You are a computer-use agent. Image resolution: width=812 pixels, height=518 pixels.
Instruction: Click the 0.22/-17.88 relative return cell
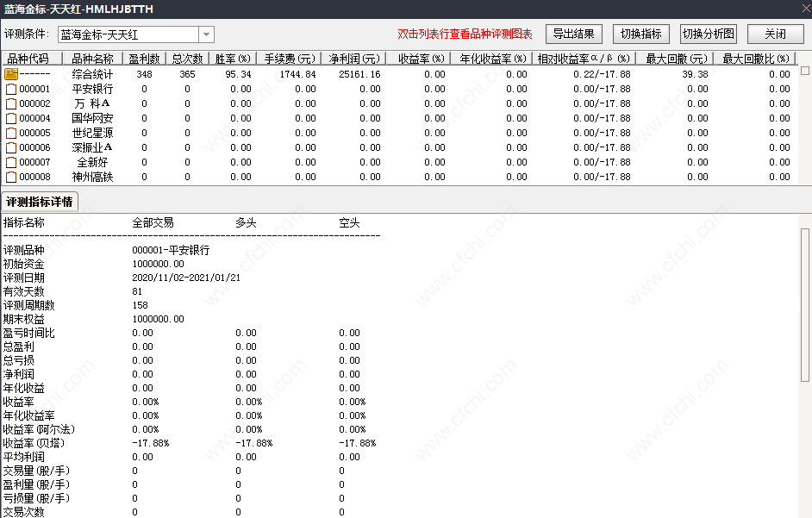[602, 74]
